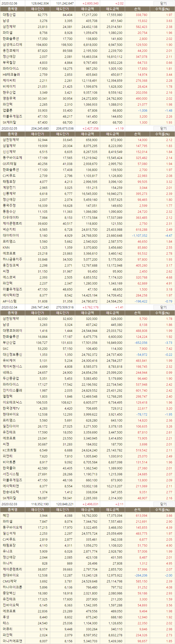
Task: Click the 웅진코웨이 stock name
Action: click(x=10, y=51)
